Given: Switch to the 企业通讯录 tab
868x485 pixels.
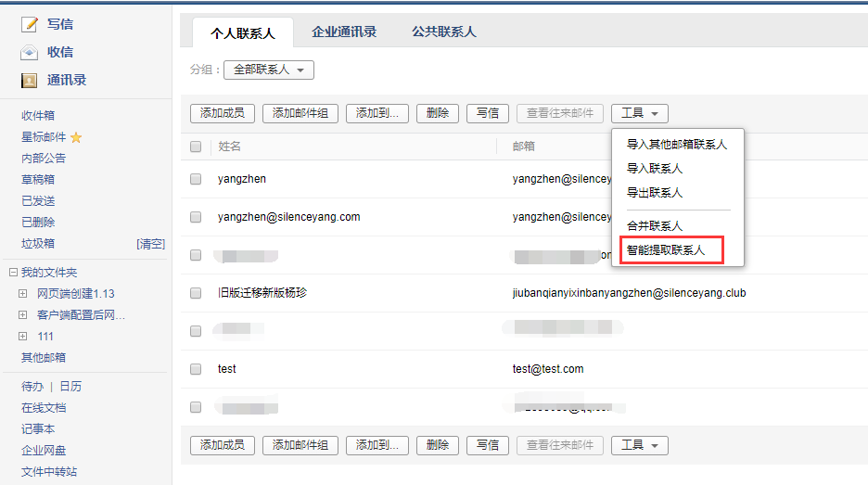Looking at the screenshot, I should click(x=344, y=32).
